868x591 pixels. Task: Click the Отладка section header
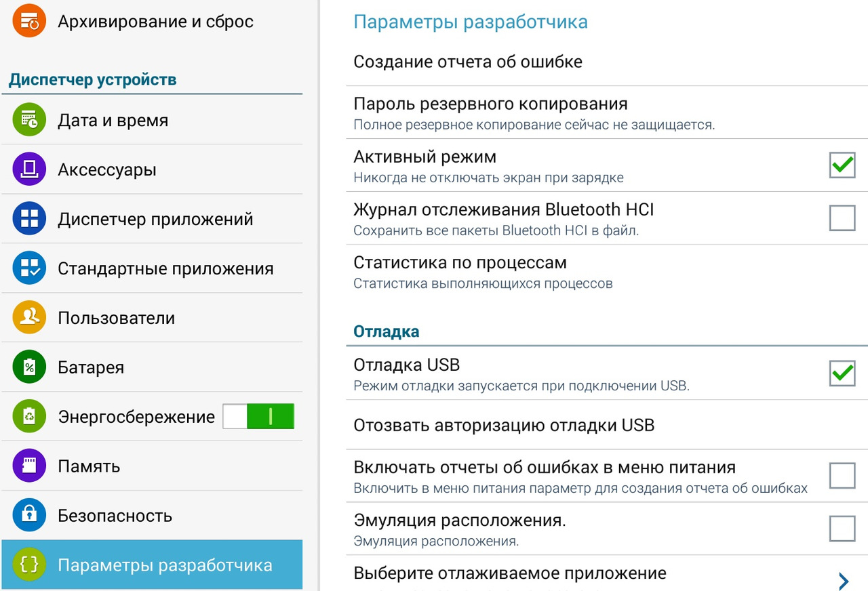387,331
